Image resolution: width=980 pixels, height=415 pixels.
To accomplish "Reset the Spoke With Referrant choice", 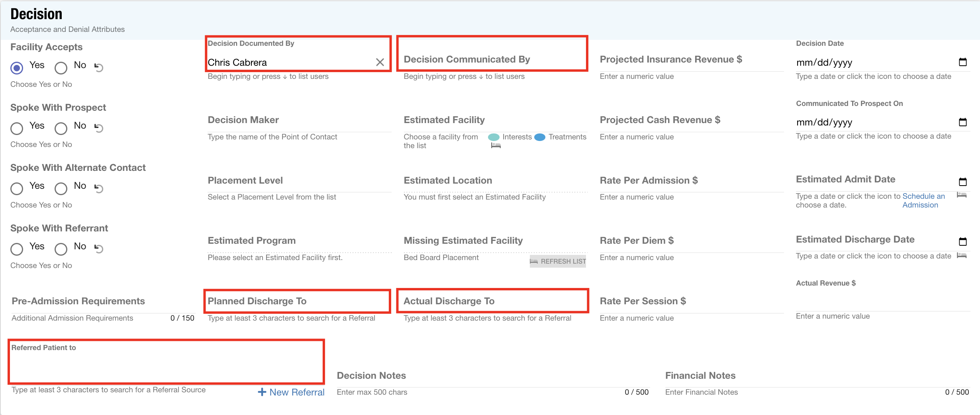I will [x=99, y=249].
